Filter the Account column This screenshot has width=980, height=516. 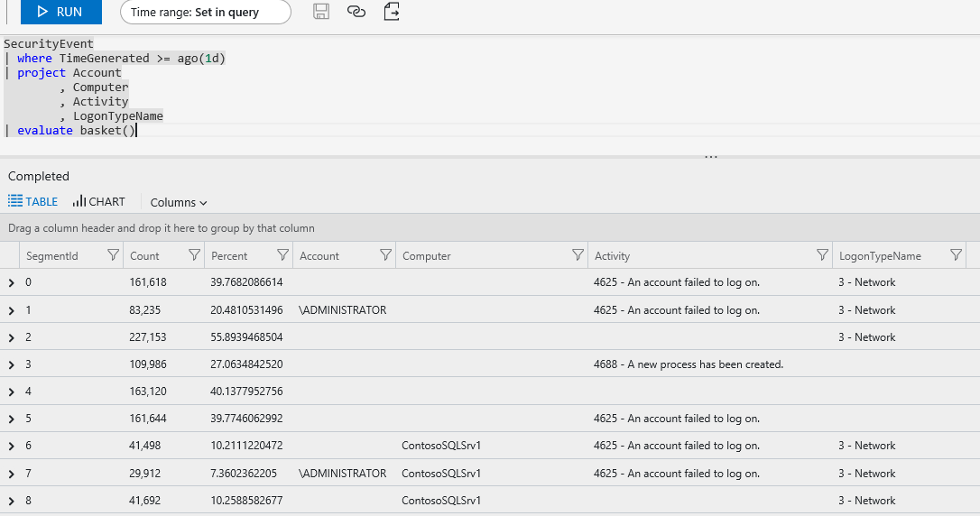[x=385, y=255]
